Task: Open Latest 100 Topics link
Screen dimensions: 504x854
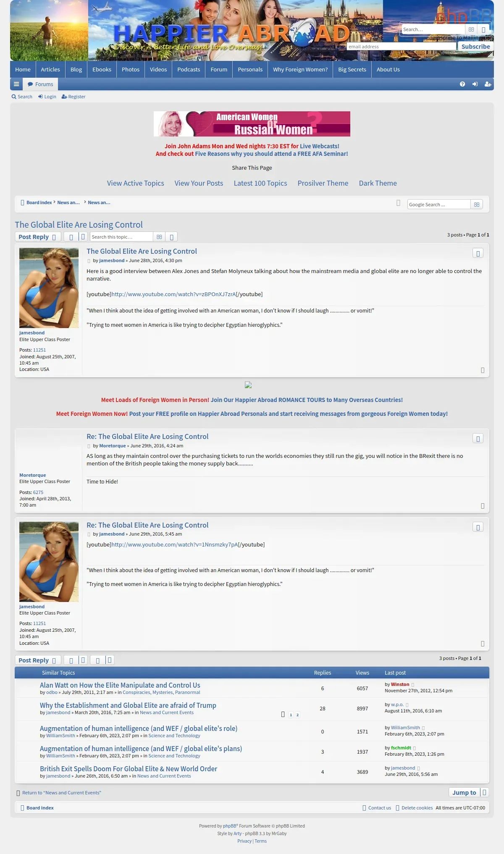Action: (260, 183)
